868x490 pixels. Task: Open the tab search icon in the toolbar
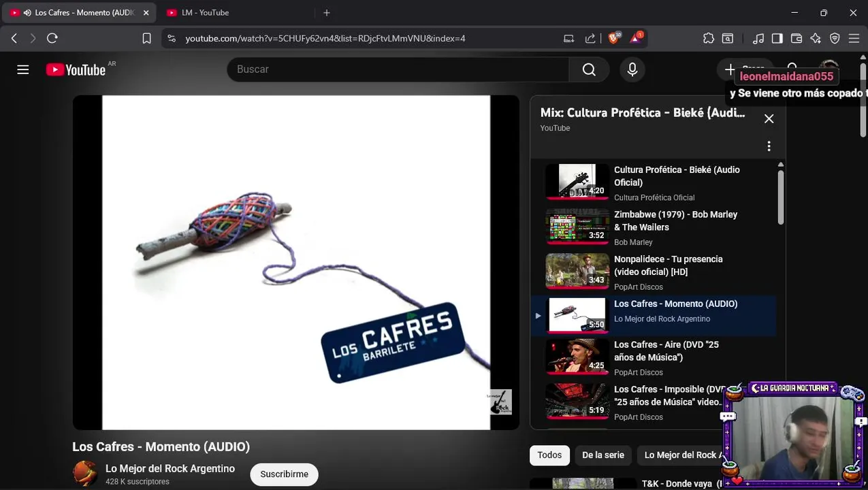click(x=728, y=39)
